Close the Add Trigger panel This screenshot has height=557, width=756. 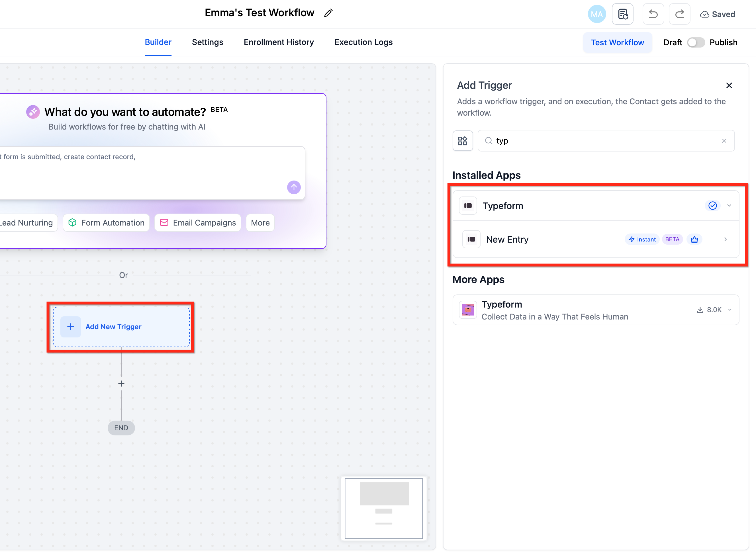(x=729, y=85)
